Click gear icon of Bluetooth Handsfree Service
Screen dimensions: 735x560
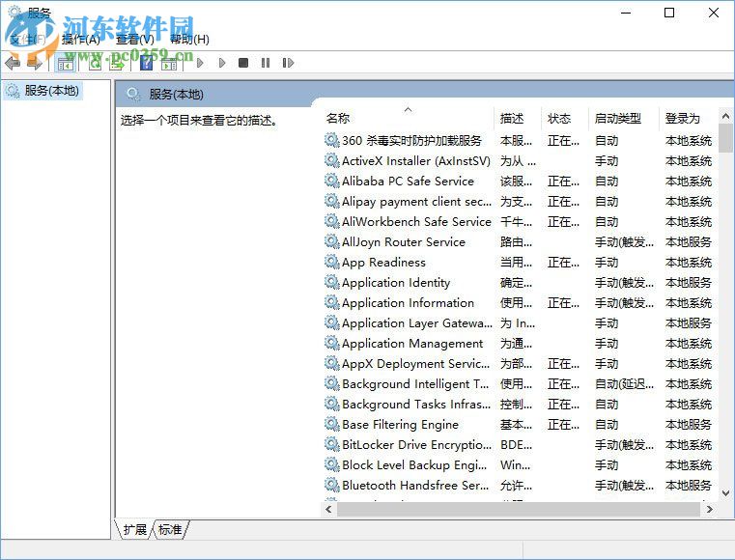[x=332, y=485]
